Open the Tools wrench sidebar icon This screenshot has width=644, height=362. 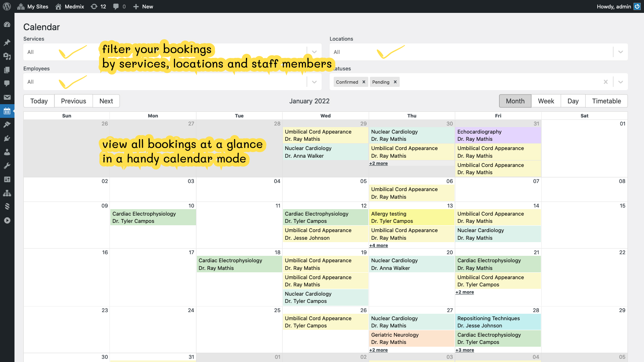[x=7, y=166]
